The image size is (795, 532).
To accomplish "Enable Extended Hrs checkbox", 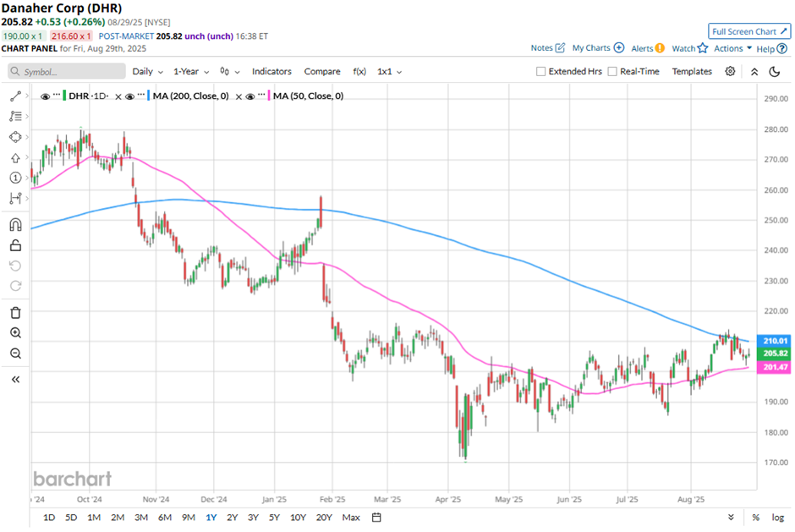I will tap(541, 72).
